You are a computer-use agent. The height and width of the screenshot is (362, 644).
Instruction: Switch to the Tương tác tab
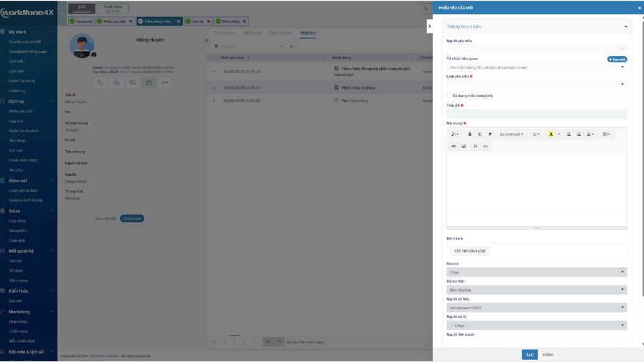225,33
